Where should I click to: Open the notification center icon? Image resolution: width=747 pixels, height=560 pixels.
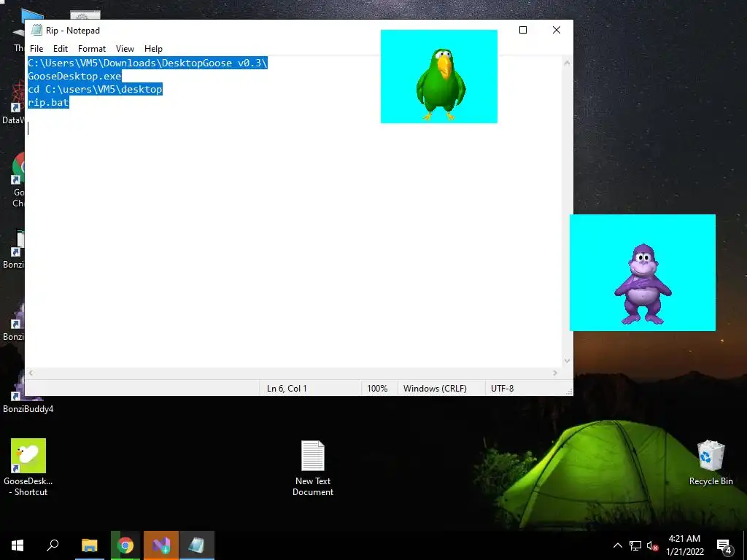pyautogui.click(x=724, y=545)
